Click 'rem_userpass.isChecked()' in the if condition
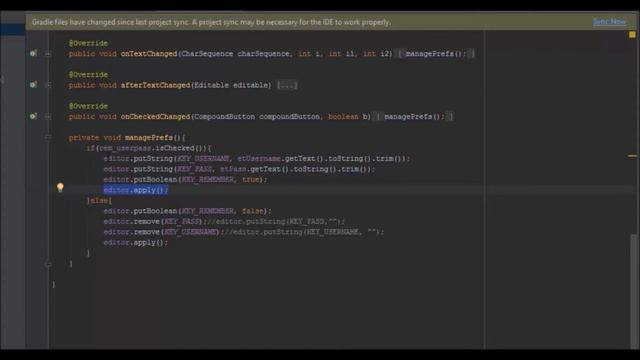This screenshot has width=640, height=360. tap(153, 148)
